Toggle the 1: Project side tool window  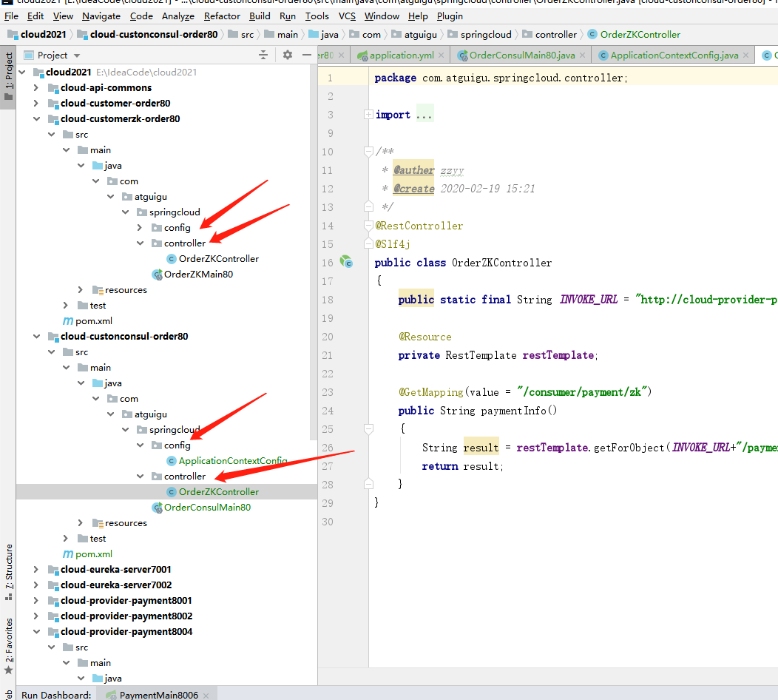pos(8,77)
